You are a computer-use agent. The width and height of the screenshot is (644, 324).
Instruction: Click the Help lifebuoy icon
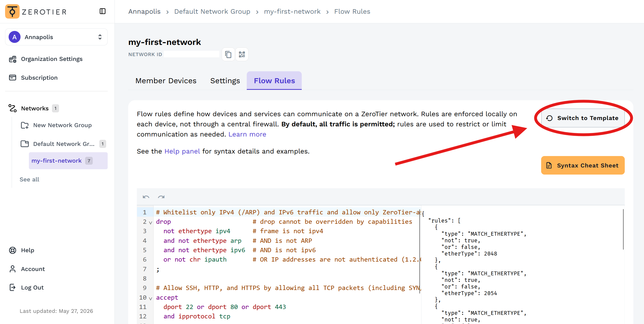[12, 250]
